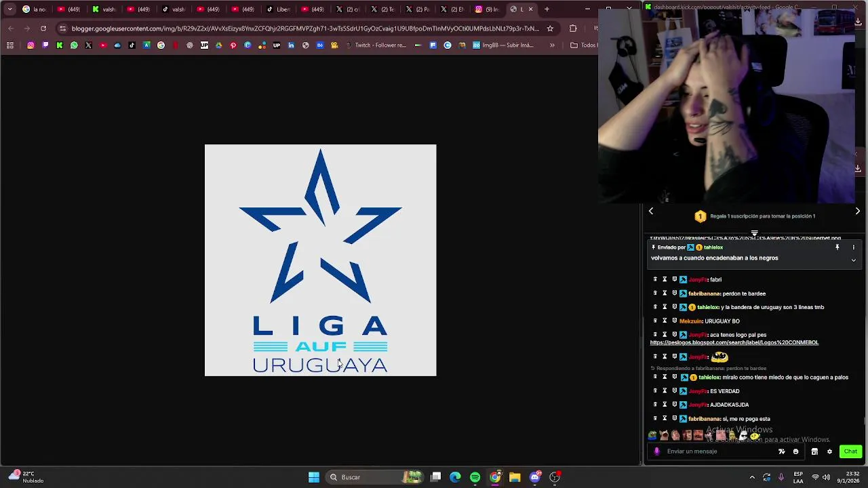868x488 pixels.
Task: Open TikTok bookmark in bookmarks bar
Action: tap(132, 45)
